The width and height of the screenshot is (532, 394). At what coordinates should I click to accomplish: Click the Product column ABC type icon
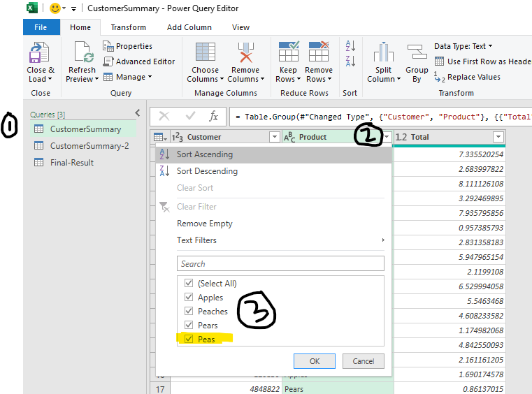[x=289, y=137]
